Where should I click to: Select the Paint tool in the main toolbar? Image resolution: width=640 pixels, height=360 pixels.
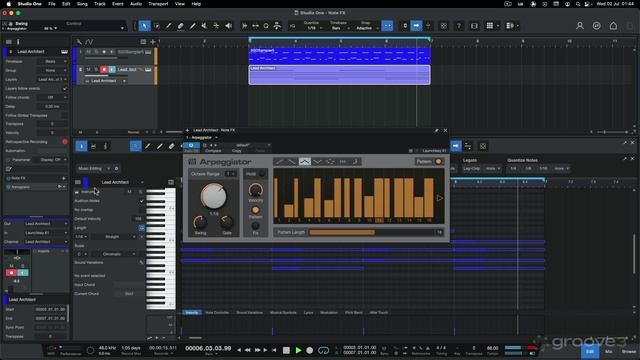coord(193,26)
